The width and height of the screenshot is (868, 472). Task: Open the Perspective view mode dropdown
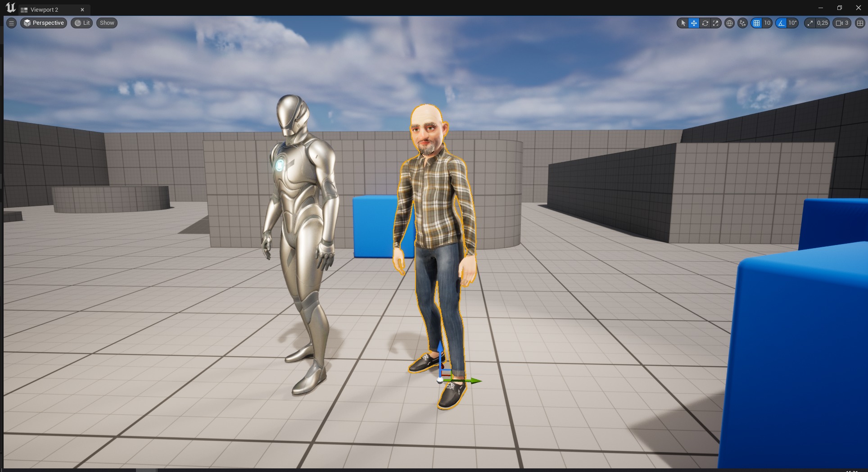[x=44, y=23]
